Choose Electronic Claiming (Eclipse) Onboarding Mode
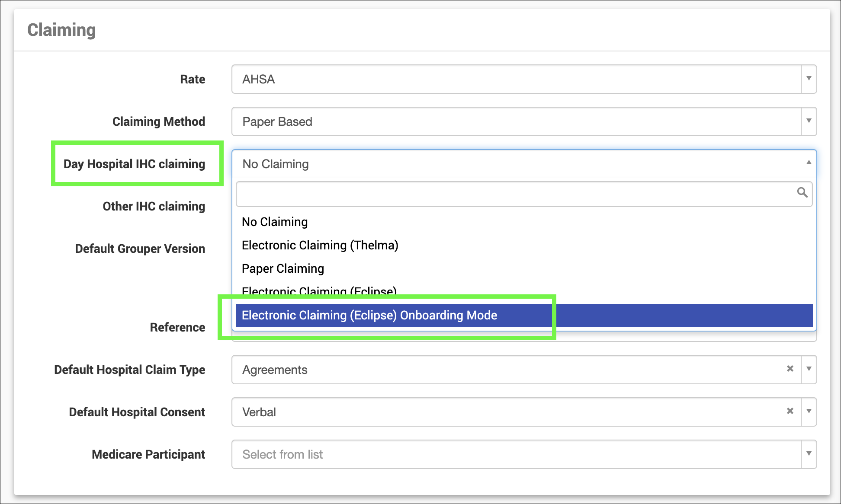 tap(369, 315)
